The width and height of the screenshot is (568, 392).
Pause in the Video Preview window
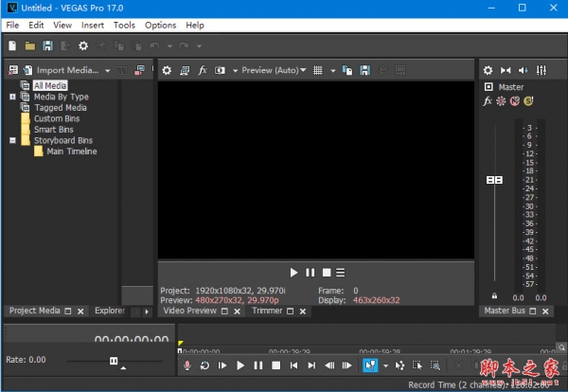[x=311, y=273]
